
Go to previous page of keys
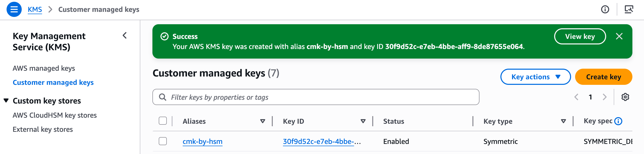(576, 97)
